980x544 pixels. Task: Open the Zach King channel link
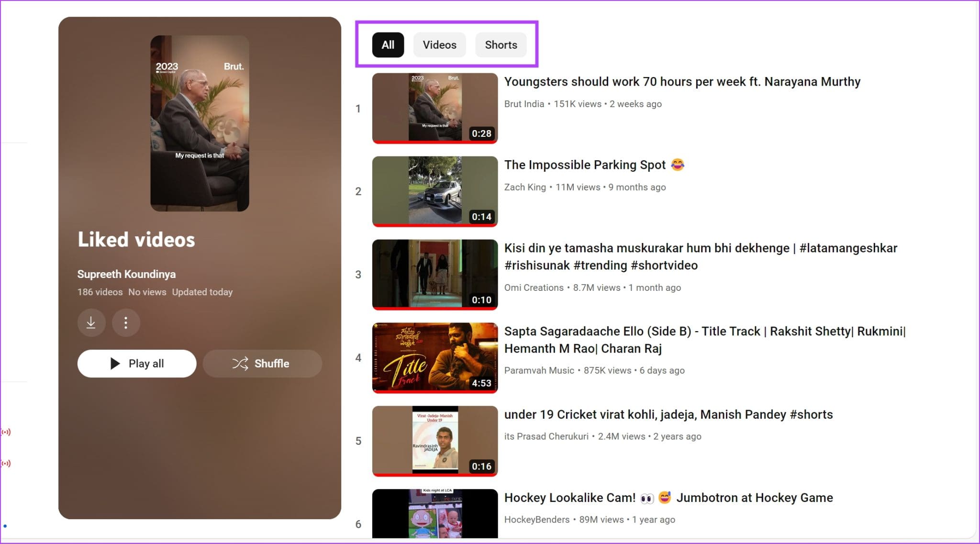tap(525, 187)
